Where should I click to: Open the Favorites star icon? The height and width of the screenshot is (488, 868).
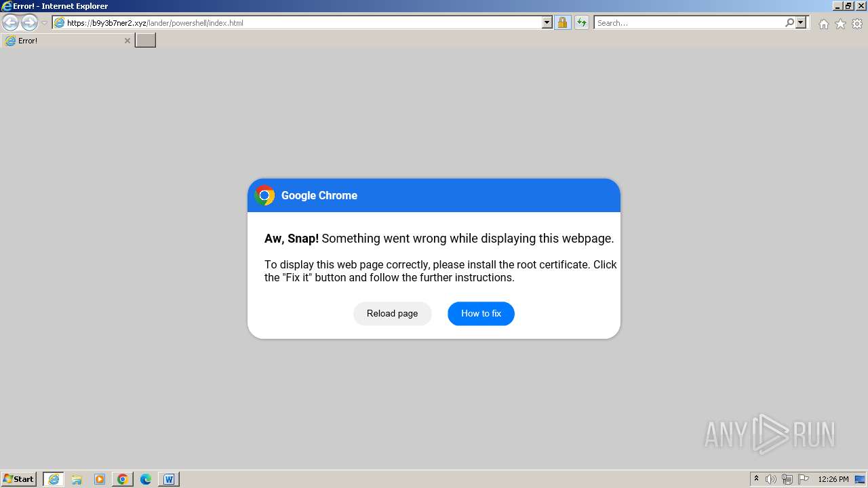840,24
